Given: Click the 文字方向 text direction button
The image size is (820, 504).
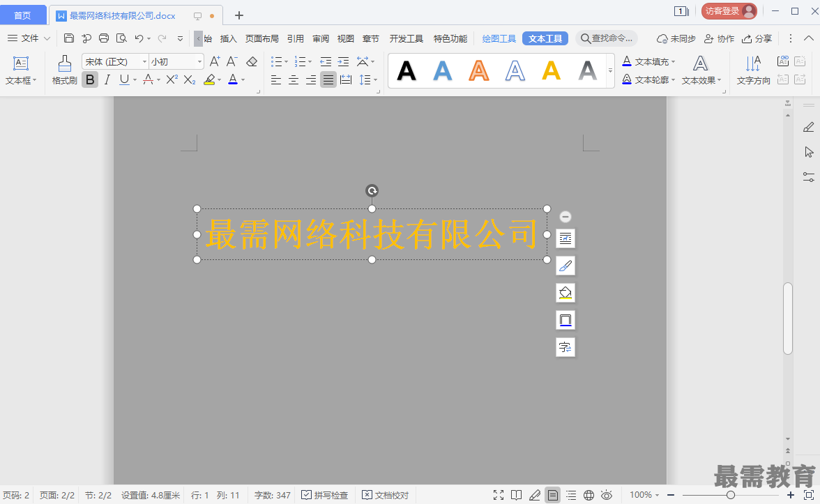Looking at the screenshot, I should pos(753,70).
